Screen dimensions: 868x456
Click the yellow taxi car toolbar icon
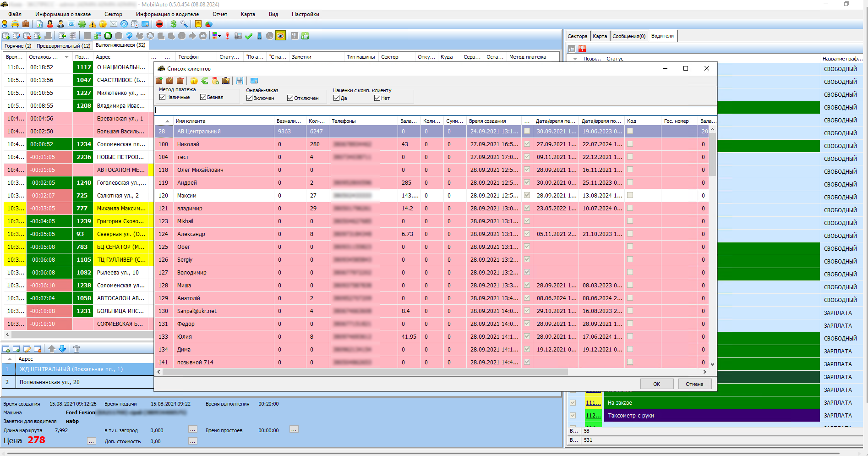pyautogui.click(x=15, y=24)
